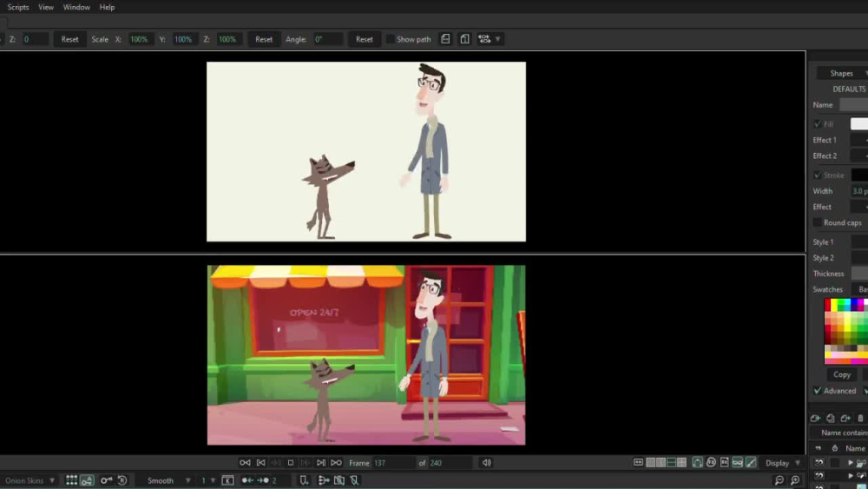Zoom in the timeline
Screen dimensions: 868x489
795,480
